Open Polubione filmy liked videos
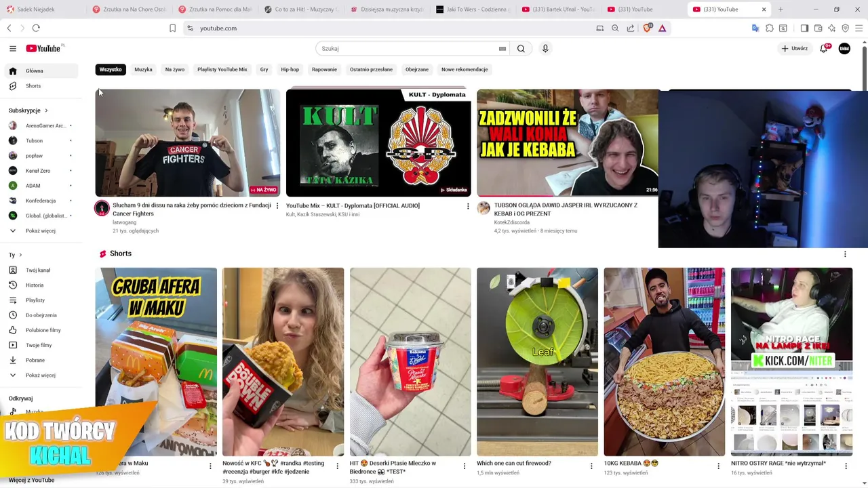The image size is (868, 488). click(x=42, y=330)
